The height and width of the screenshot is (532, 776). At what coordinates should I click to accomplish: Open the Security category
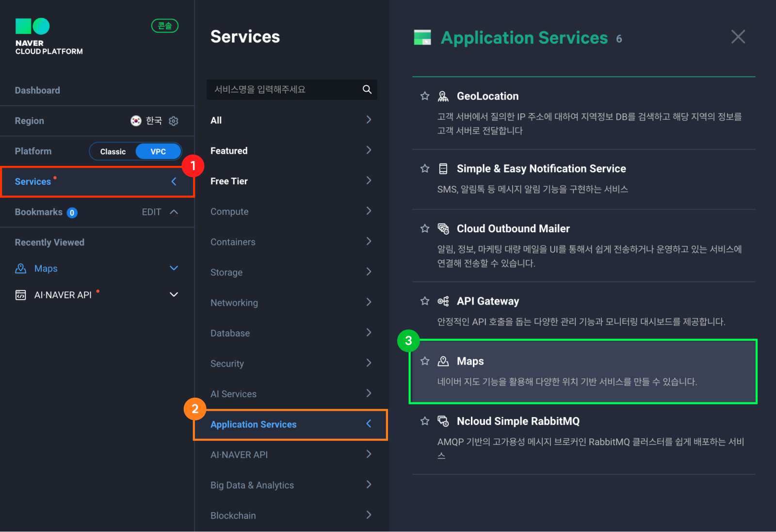tap(291, 363)
